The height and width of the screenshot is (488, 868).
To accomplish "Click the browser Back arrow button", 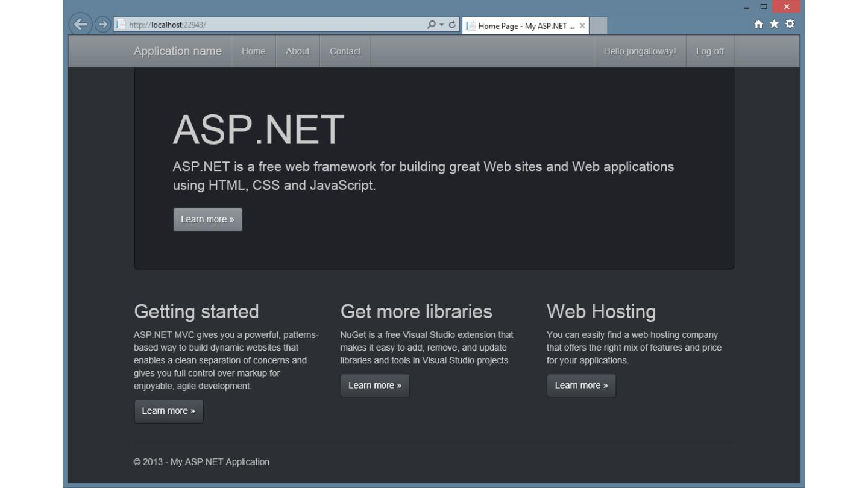I will click(x=80, y=25).
